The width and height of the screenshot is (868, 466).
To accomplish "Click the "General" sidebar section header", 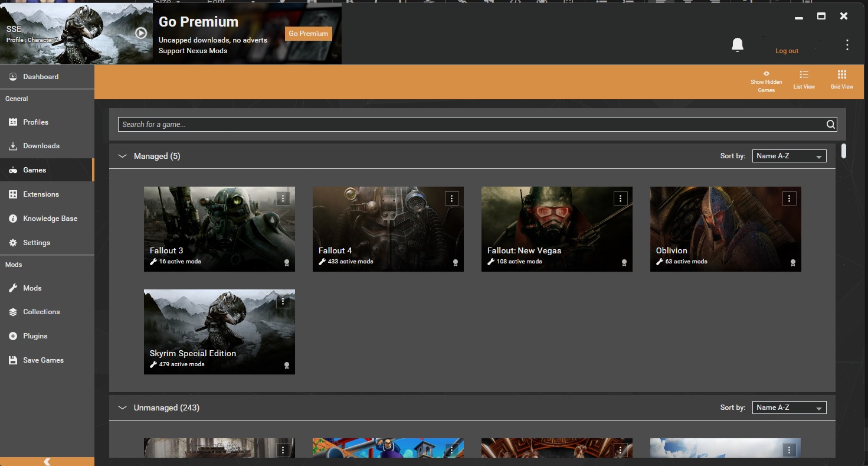I will coord(17,99).
